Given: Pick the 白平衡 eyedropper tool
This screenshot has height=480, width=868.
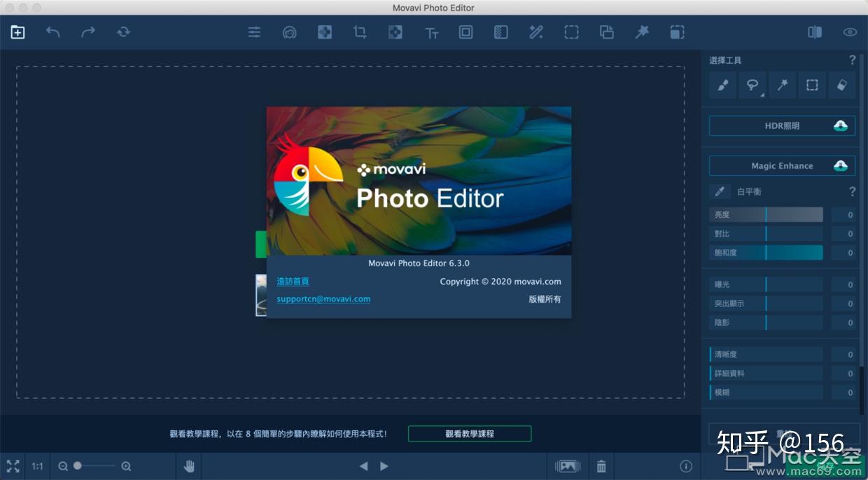Looking at the screenshot, I should pyautogui.click(x=719, y=191).
